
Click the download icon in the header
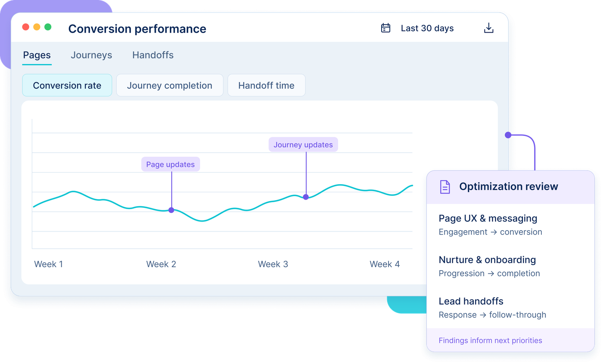pos(488,28)
